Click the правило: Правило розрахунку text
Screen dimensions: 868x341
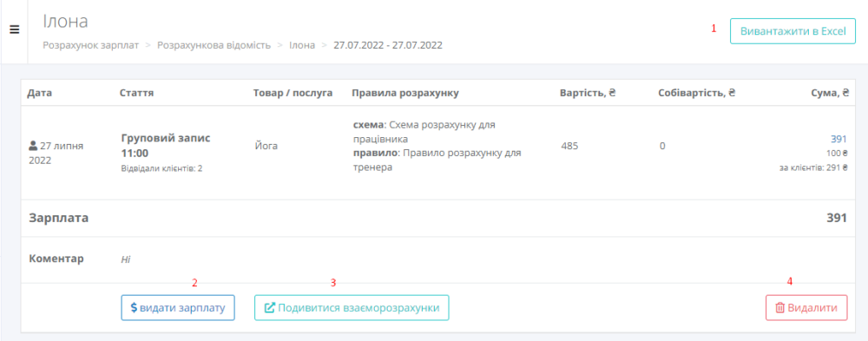pos(437,160)
